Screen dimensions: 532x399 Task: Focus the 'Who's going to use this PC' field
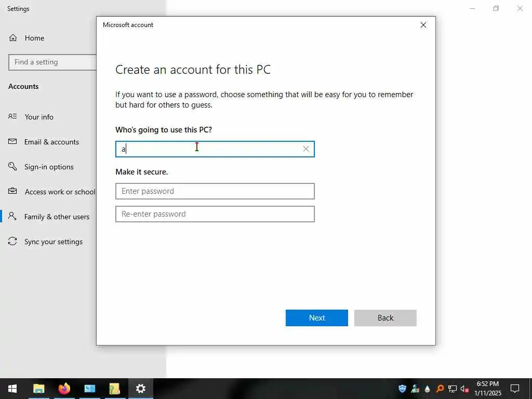click(215, 149)
